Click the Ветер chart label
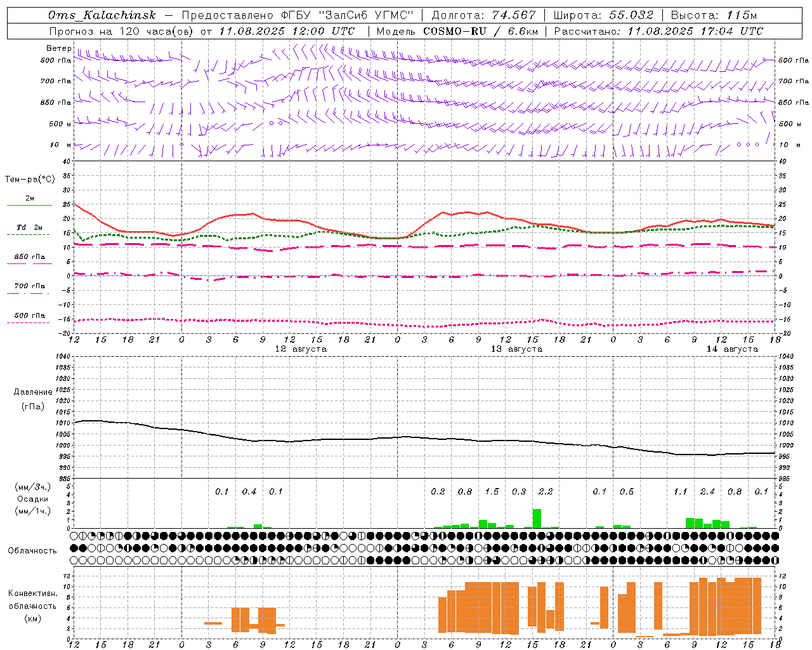The width and height of the screenshot is (812, 650). tap(59, 48)
